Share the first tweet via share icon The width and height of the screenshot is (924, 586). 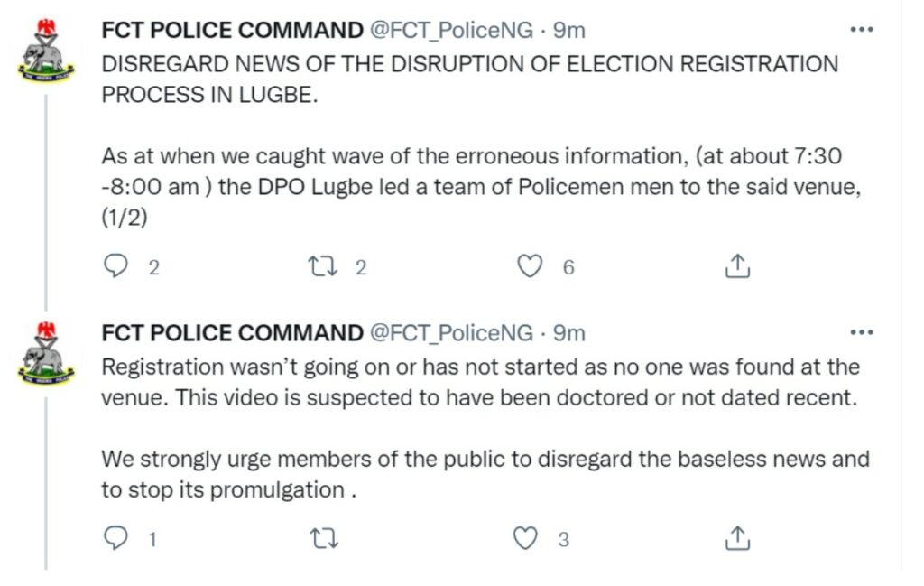tap(736, 265)
